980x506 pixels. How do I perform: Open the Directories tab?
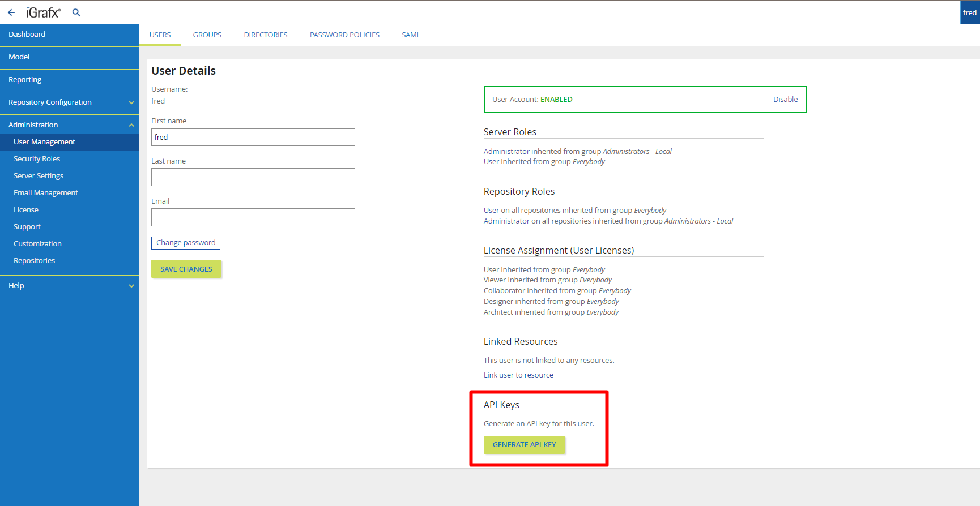point(266,35)
